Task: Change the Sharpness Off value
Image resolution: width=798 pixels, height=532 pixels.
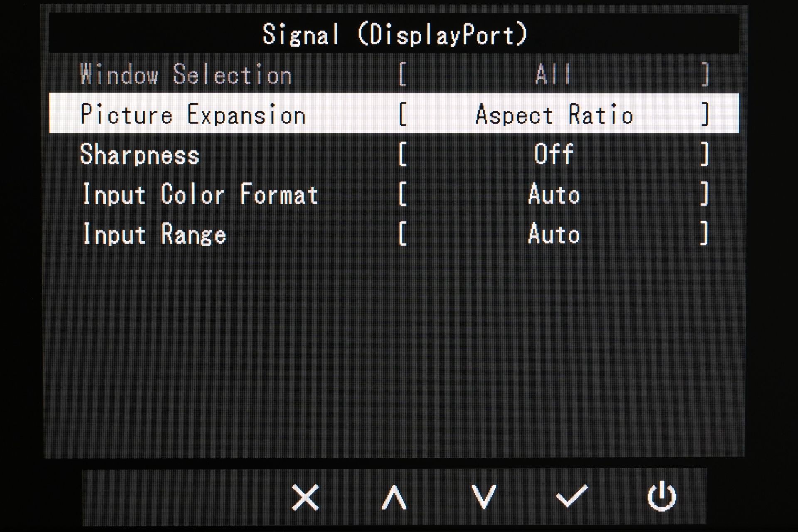Action: point(554,154)
